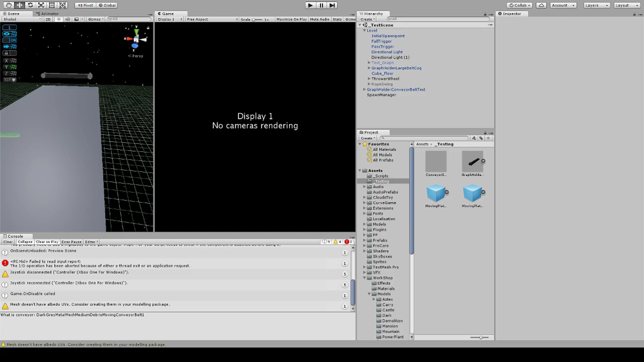This screenshot has height=362, width=644.
Task: Open the Layers dropdown
Action: [597, 5]
